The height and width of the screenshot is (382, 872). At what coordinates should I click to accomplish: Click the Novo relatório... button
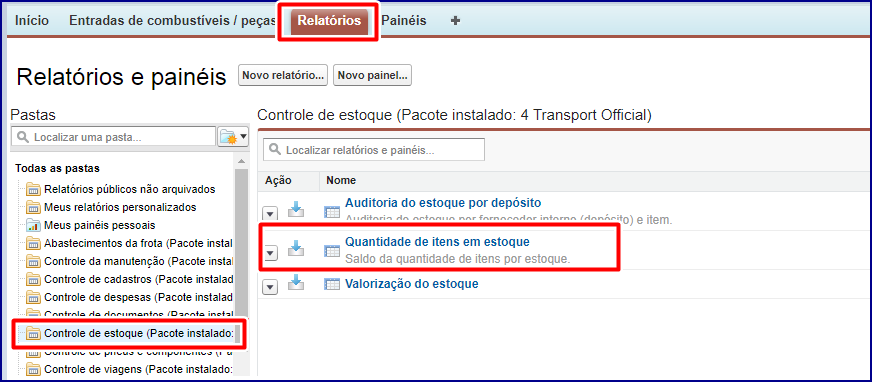tap(283, 76)
